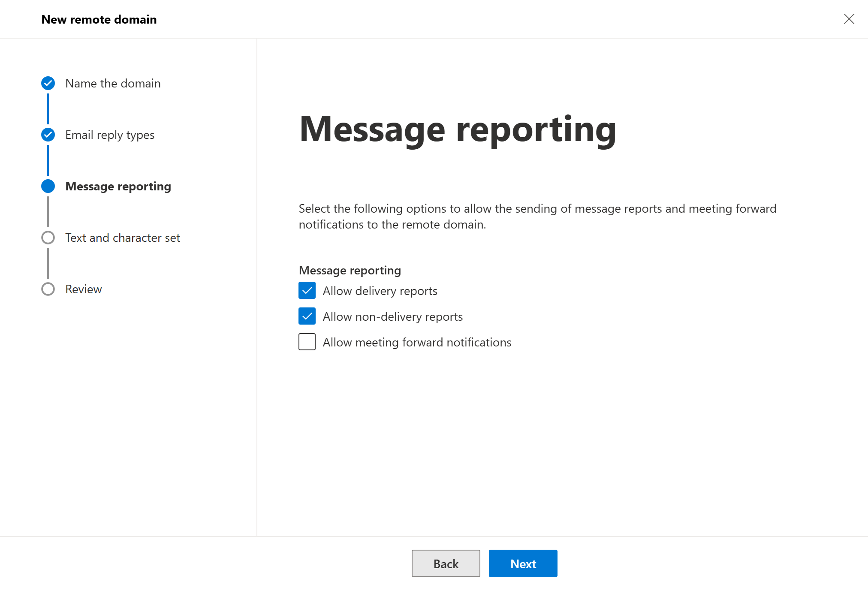Click the Allow non-delivery reports label text

(x=393, y=316)
